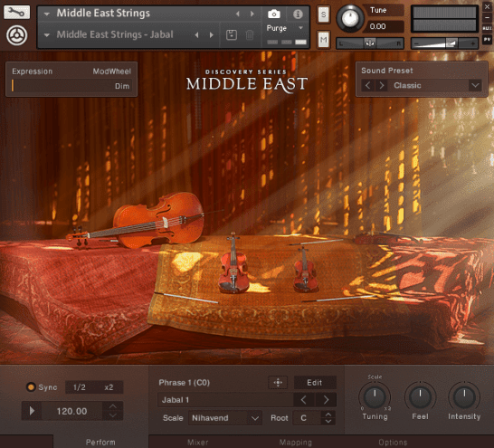
Task: Toggle the x2 double-time speed button
Action: (109, 387)
